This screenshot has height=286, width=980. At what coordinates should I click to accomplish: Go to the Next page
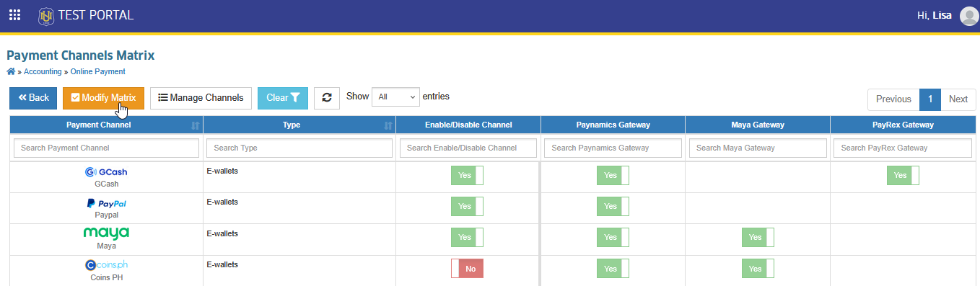click(x=958, y=99)
